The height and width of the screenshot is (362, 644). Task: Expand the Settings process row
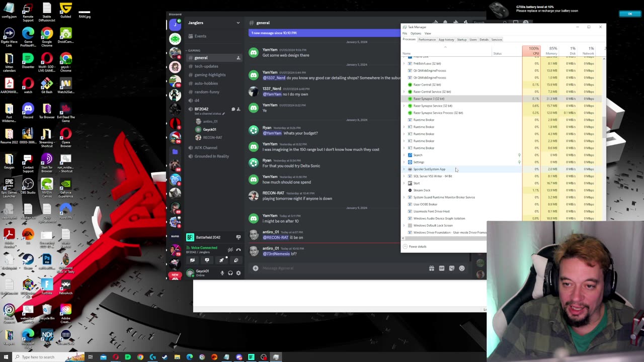(404, 162)
